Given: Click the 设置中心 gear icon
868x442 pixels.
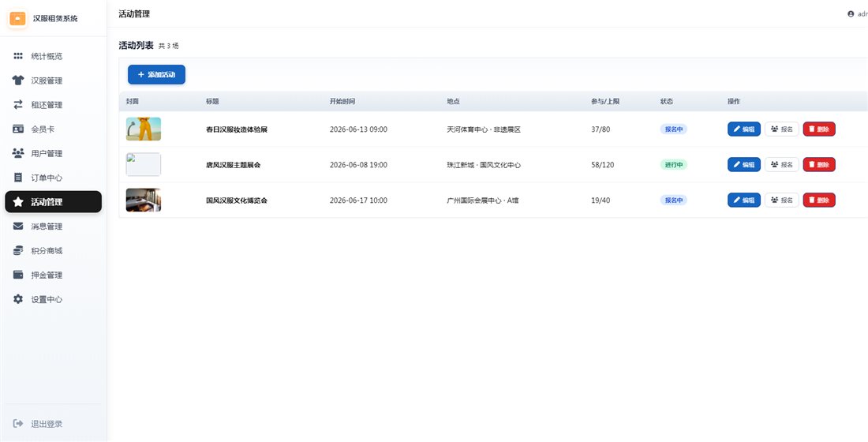Looking at the screenshot, I should (x=18, y=299).
